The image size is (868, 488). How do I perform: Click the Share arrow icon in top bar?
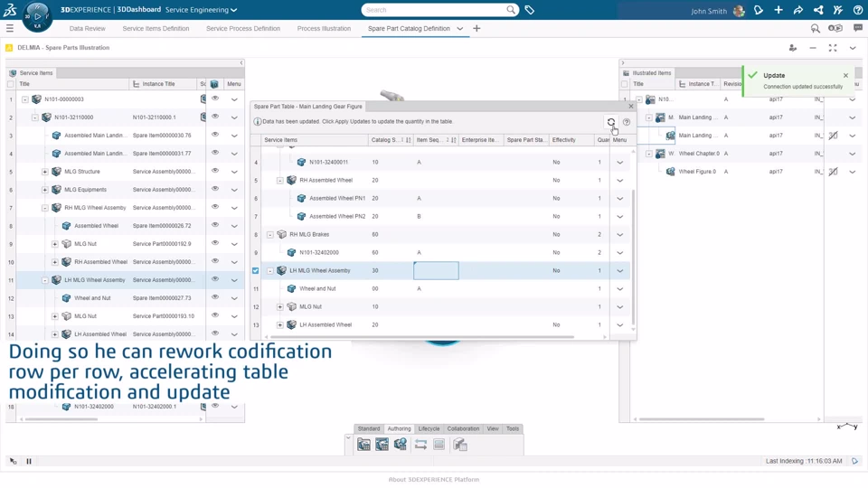(798, 10)
